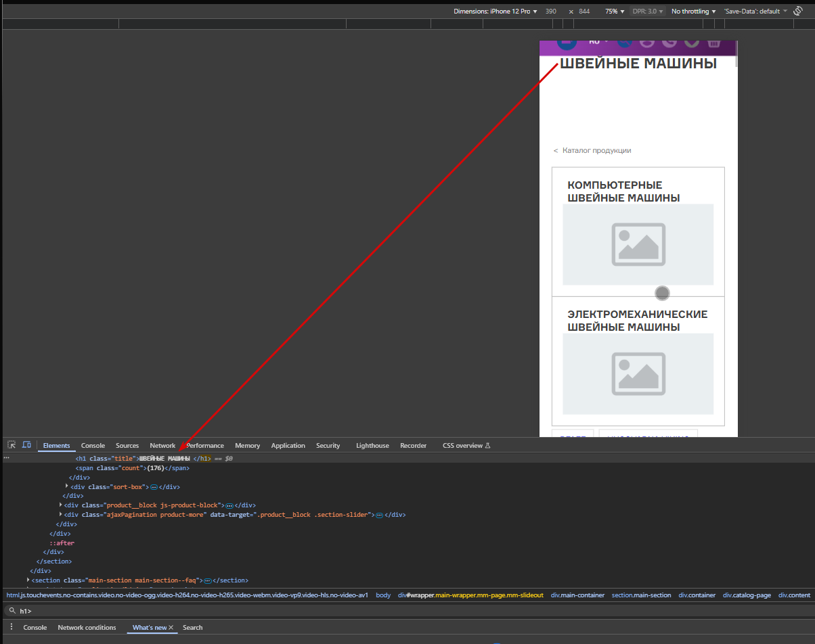815x644 pixels.
Task: Expand collapsed sort-box div ellipsis badge
Action: pos(154,487)
